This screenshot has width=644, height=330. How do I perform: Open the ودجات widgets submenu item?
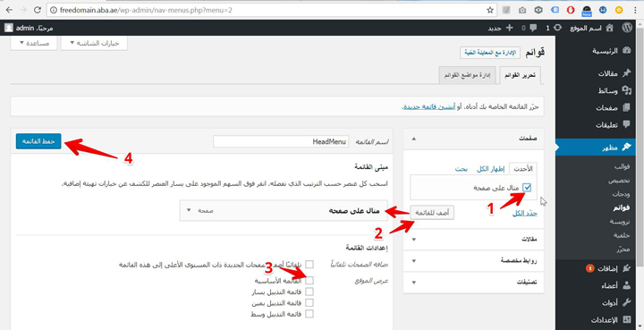[622, 195]
